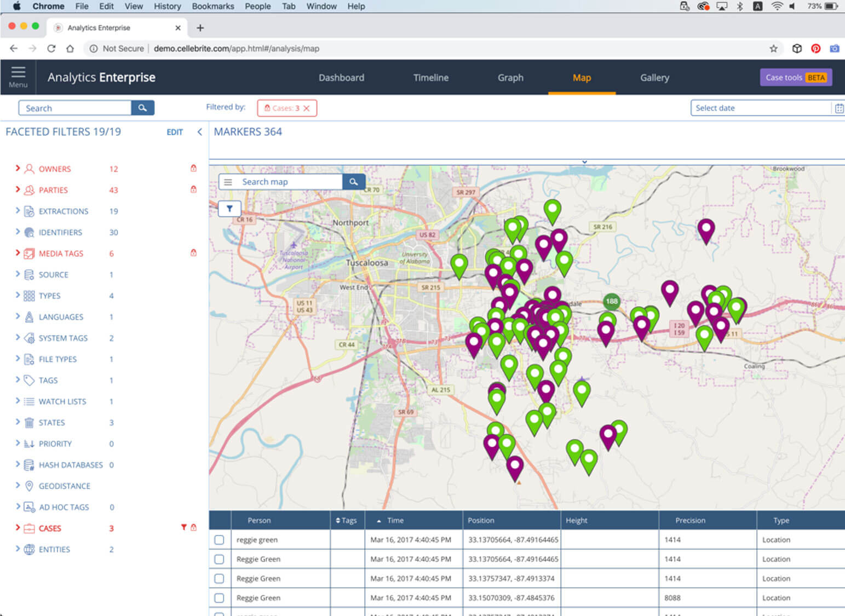Click the Case tools BETA button
Viewport: 845px width, 616px height.
(x=795, y=77)
